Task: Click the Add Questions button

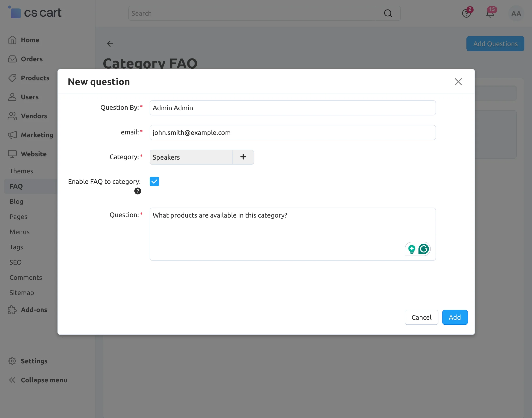Action: (495, 43)
